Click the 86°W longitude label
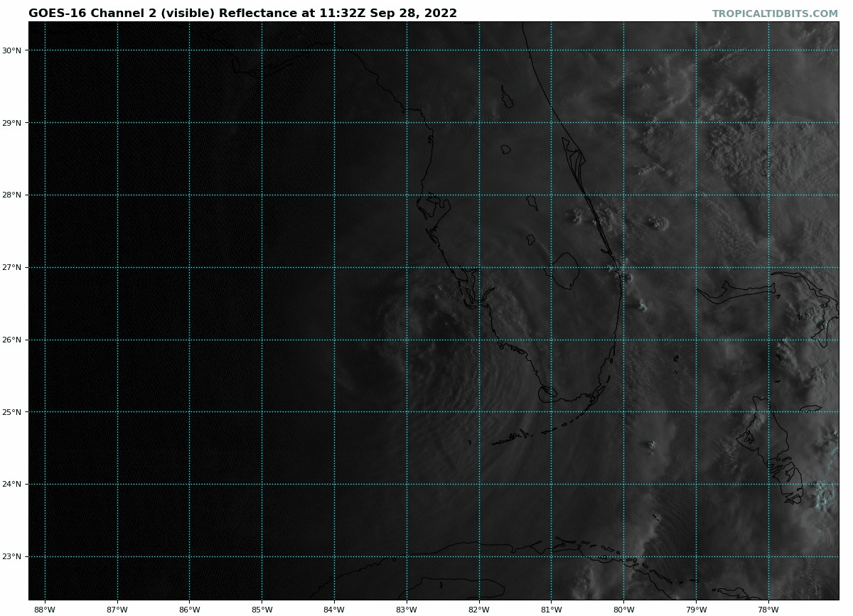Viewport: 853px width, 616px height. tap(189, 609)
